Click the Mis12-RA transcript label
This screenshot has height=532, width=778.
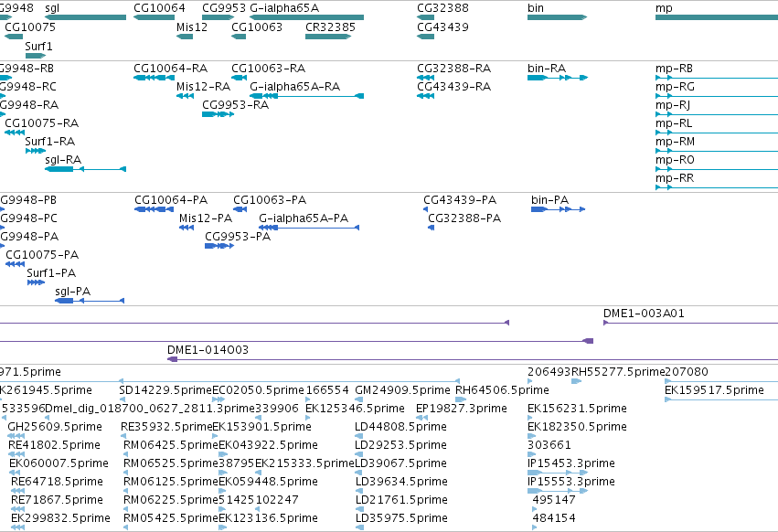204,86
